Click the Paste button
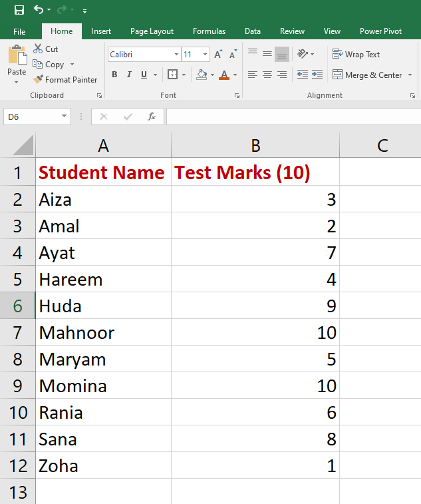Screen dimensions: 421x504 click(17, 60)
